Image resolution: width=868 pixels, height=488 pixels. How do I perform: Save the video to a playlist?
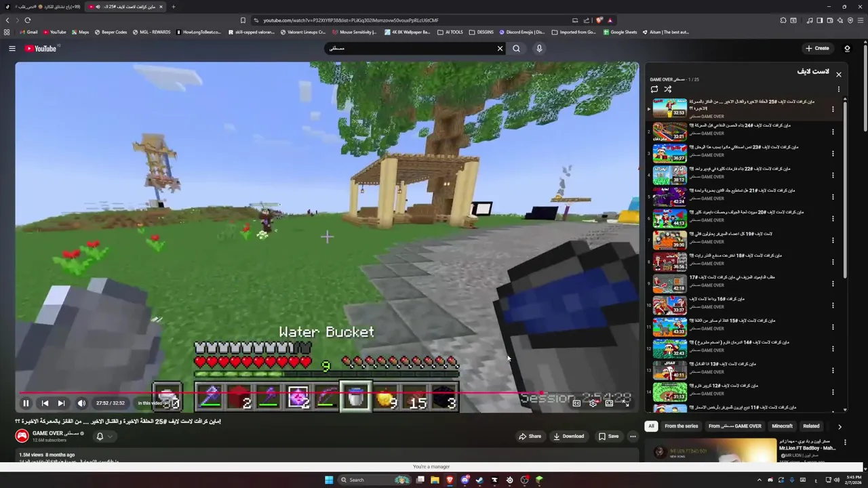pos(608,436)
